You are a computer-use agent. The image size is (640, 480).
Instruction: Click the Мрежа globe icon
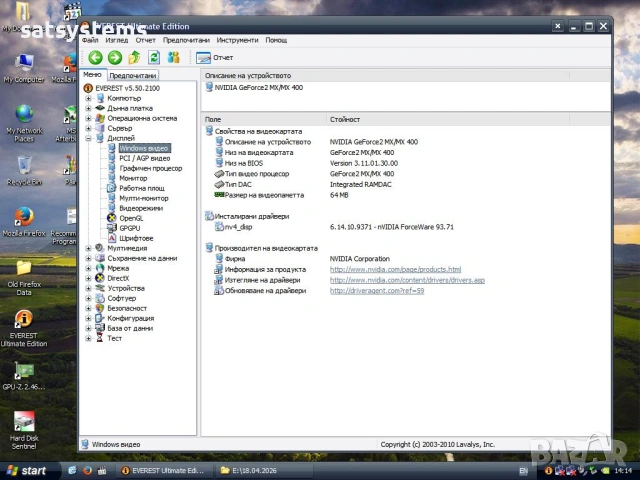100,268
